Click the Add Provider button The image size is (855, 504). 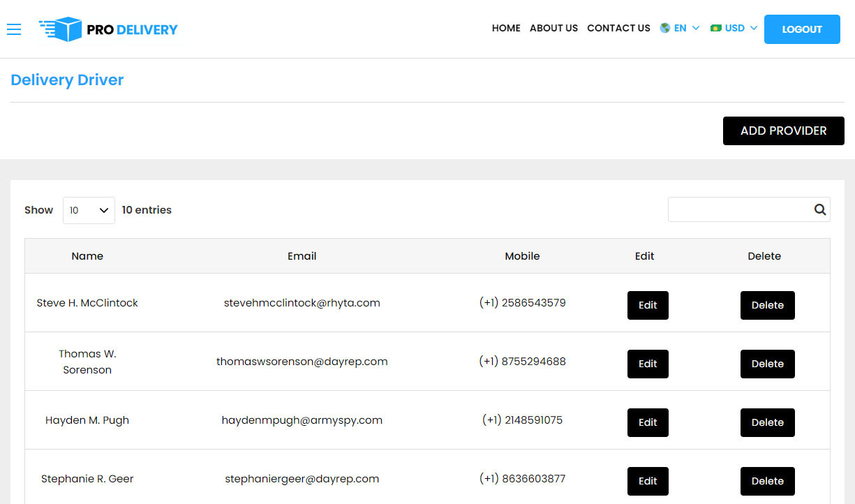[783, 131]
